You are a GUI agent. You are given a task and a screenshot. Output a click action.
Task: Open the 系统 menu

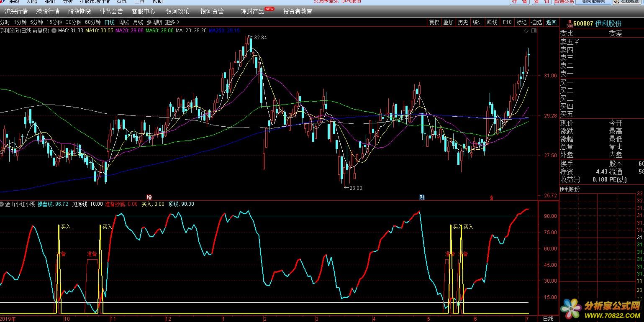[14, 2]
